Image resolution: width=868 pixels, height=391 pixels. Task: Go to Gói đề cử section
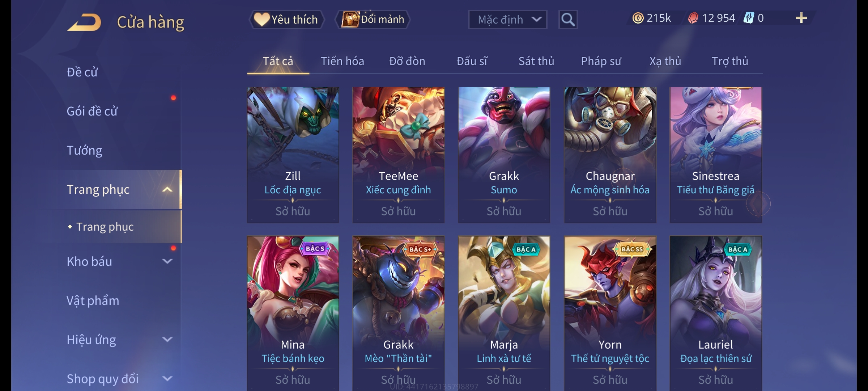(x=92, y=111)
